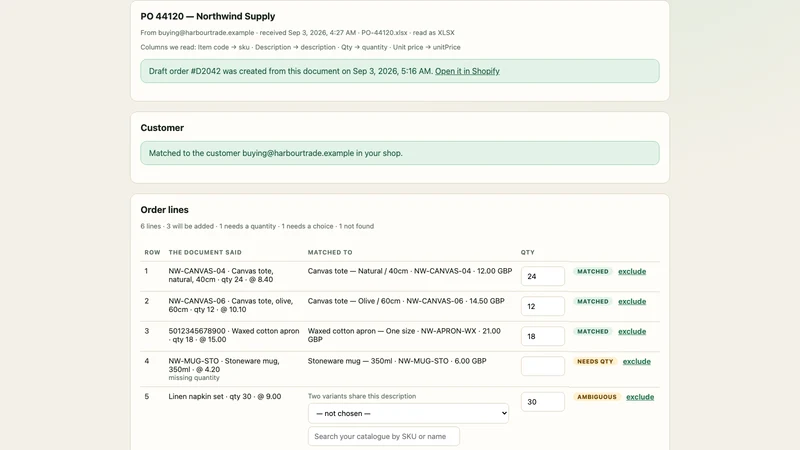
Task: Click 'Two variants share this description' note
Action: [x=362, y=396]
